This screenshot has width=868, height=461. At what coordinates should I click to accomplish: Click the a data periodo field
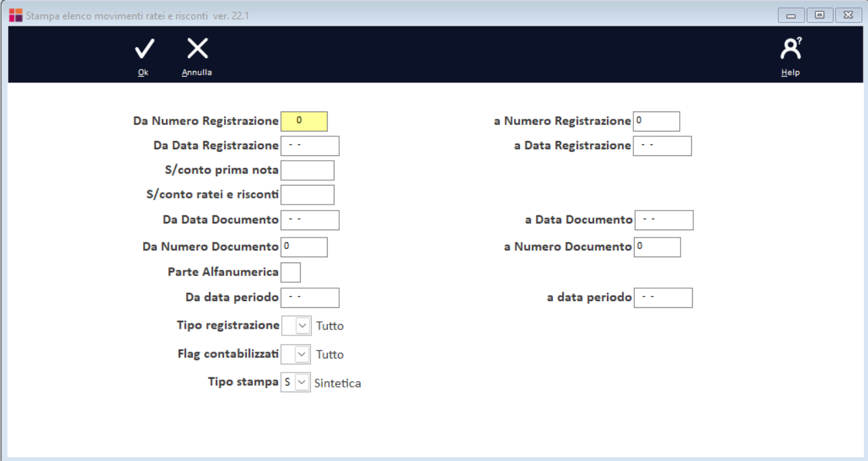(663, 298)
